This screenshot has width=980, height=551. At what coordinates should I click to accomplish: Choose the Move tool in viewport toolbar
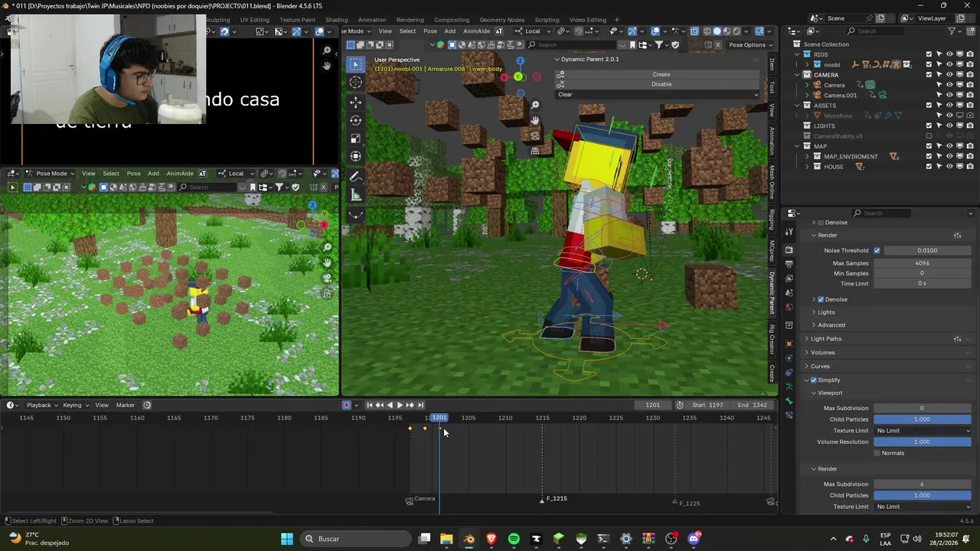[x=355, y=102]
